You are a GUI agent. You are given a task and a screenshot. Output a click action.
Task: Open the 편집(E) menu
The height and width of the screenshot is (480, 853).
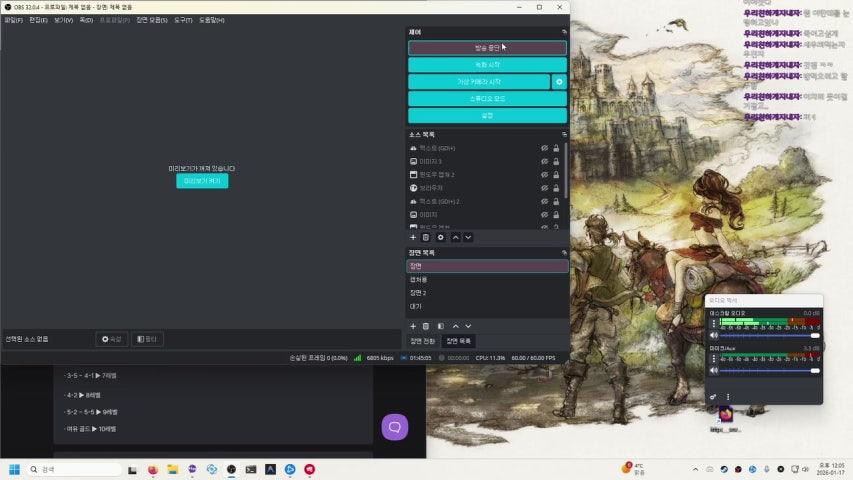click(x=38, y=20)
